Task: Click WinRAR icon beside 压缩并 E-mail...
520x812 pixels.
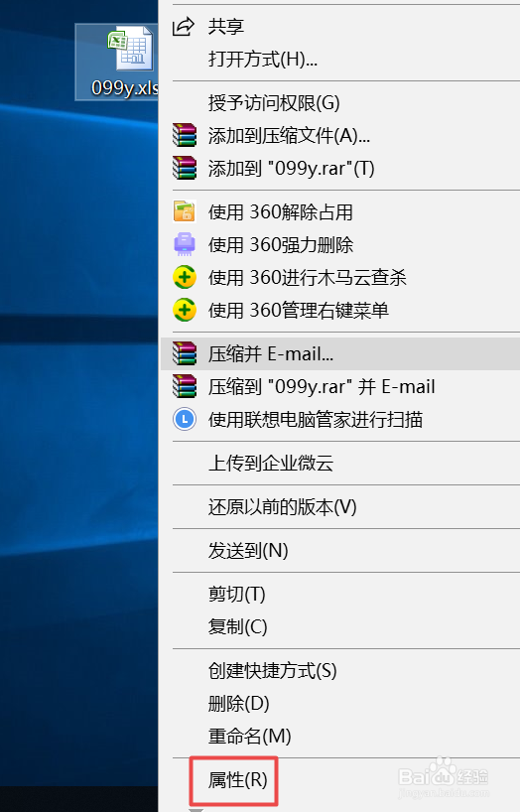Action: 185,353
